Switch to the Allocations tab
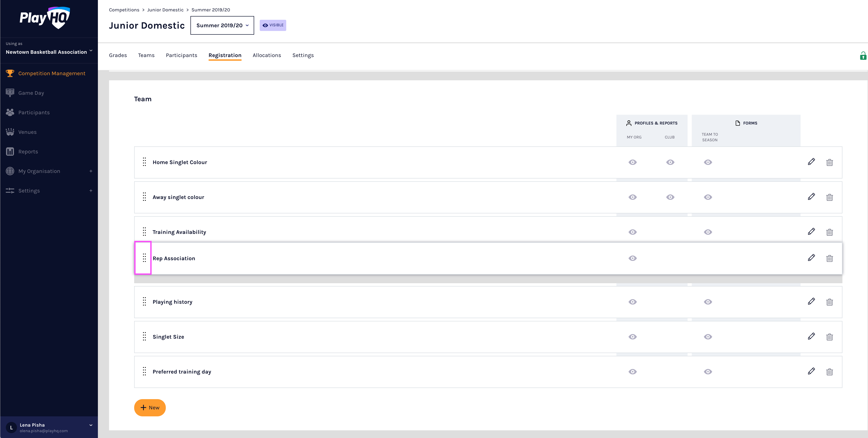The width and height of the screenshot is (868, 438). pos(266,55)
